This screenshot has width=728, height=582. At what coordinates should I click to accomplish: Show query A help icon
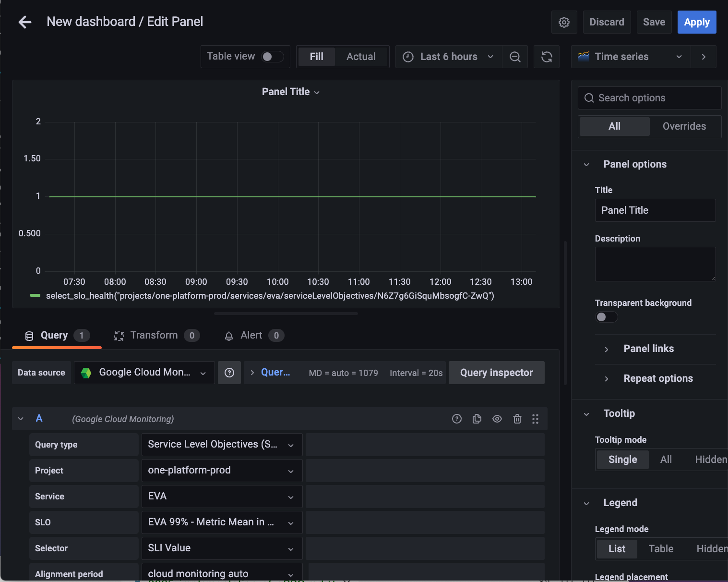tap(457, 419)
